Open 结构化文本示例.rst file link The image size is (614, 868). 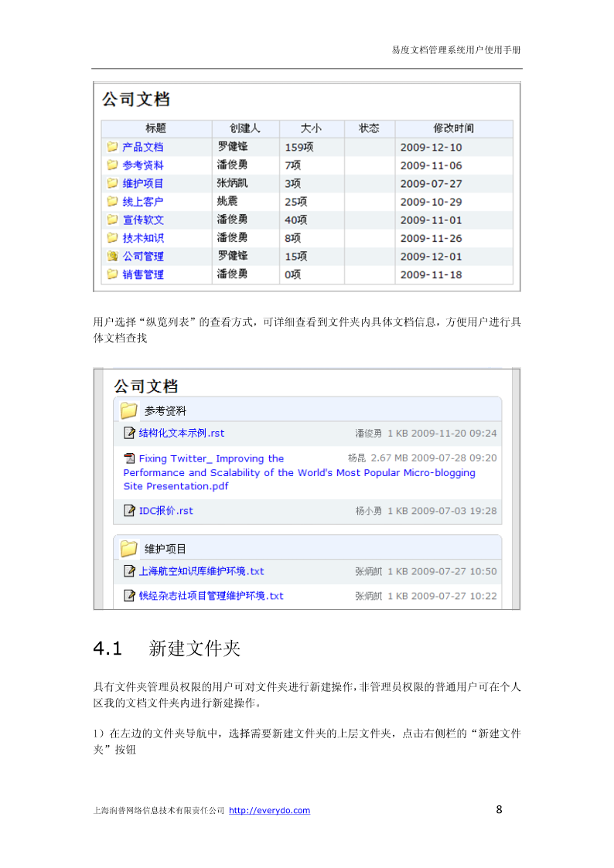182,433
